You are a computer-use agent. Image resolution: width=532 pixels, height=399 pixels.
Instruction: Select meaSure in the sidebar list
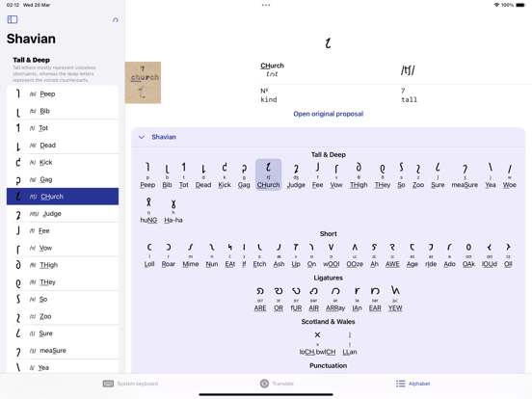63,351
